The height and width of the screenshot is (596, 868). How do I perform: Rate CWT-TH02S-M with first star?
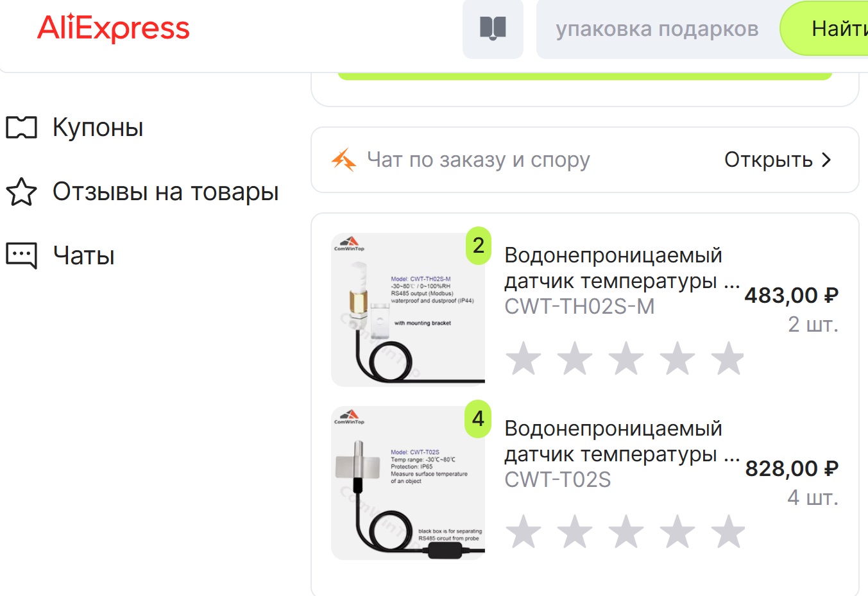click(x=523, y=358)
